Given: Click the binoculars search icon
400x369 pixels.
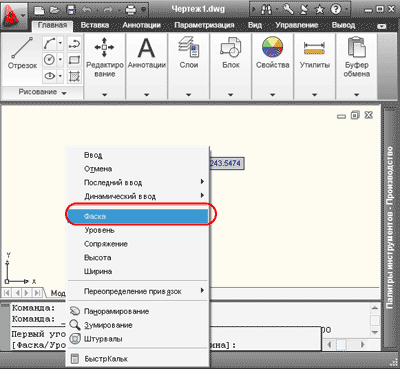Looking at the screenshot, I should coord(266,9).
